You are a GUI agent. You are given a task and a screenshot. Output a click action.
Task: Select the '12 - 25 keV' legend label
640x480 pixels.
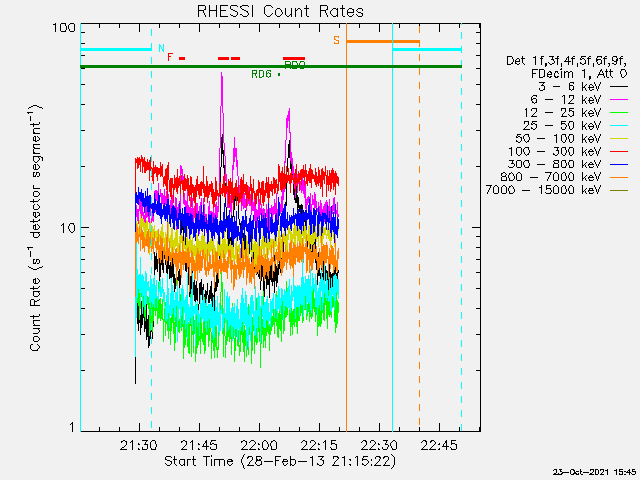point(562,112)
